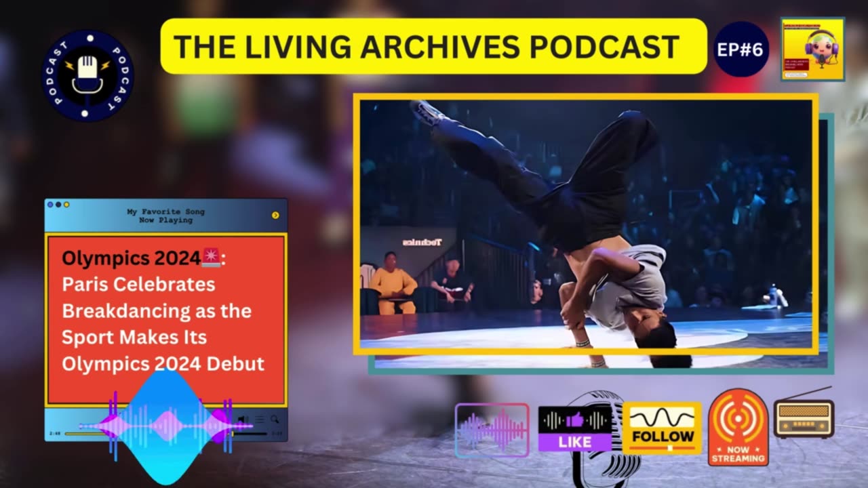
Task: Click the magnifier search icon in player
Action: tap(275, 420)
